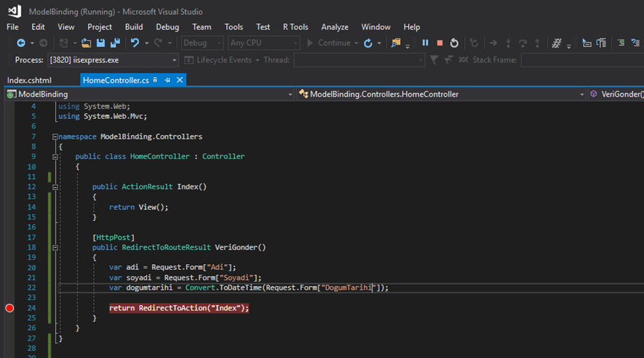The height and width of the screenshot is (358, 644).
Task: Open the Build menu
Action: 134,26
